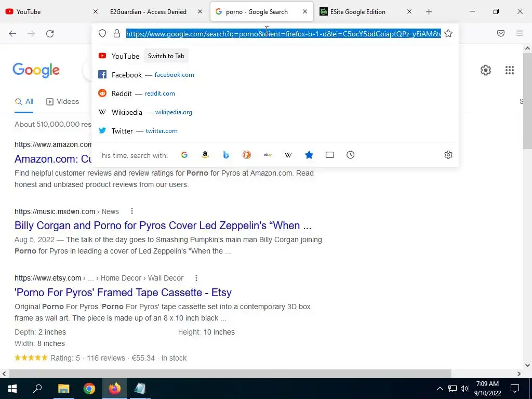The height and width of the screenshot is (399, 532).
Task: Open Google quick settings gear
Action: tap(486, 70)
